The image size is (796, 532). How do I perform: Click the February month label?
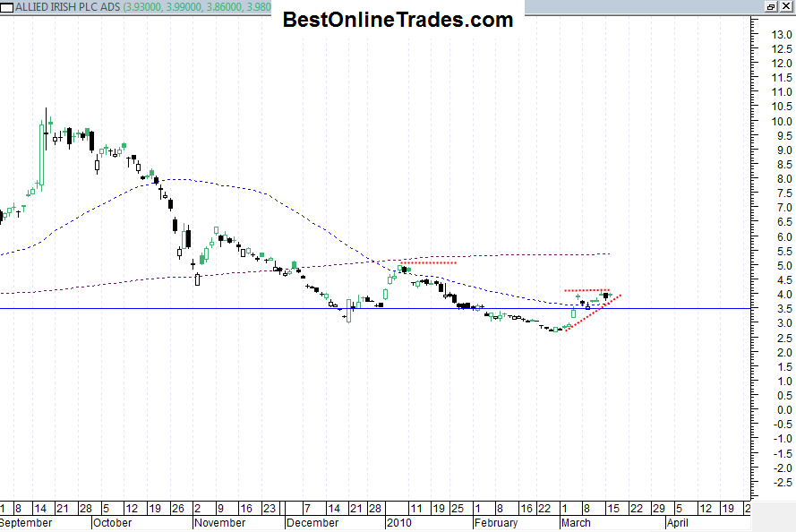point(496,523)
